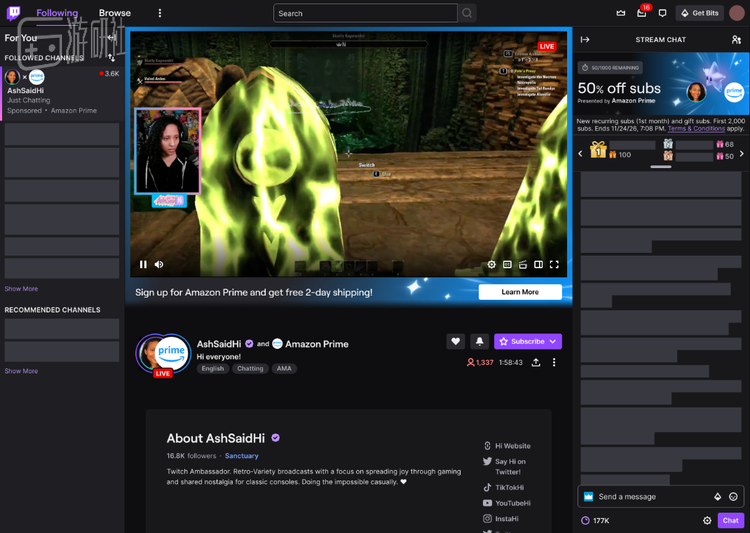750x533 pixels.
Task: Go to previous gift leaderboard arrow
Action: pyautogui.click(x=580, y=154)
